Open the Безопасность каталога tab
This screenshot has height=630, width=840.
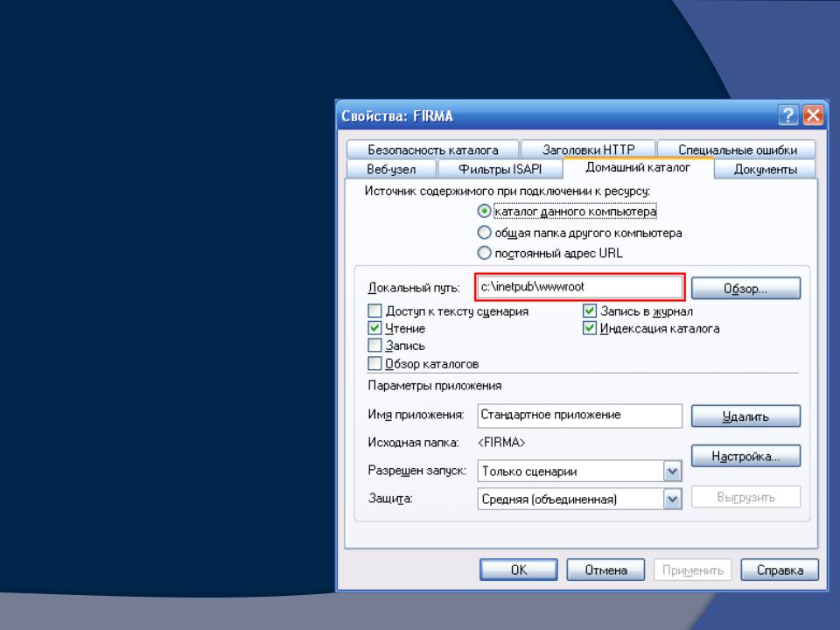coord(432,150)
